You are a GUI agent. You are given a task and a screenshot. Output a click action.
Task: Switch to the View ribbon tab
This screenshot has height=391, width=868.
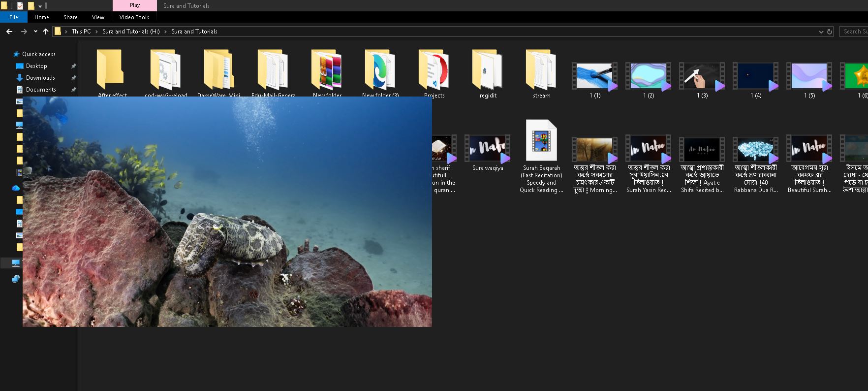tap(98, 17)
